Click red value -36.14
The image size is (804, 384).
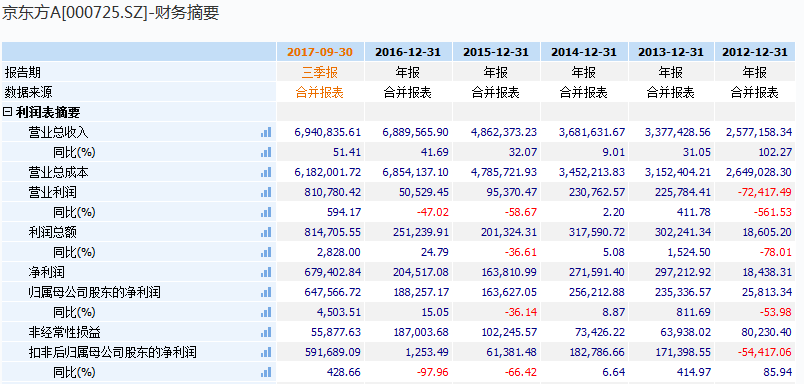coord(522,312)
